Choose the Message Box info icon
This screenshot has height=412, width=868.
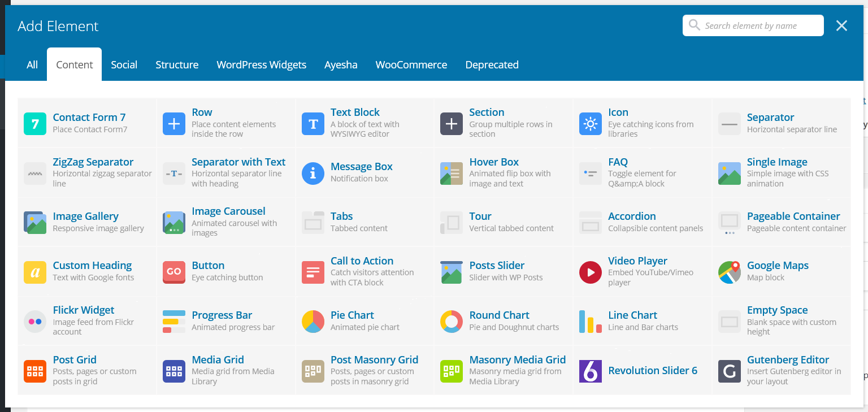point(313,173)
